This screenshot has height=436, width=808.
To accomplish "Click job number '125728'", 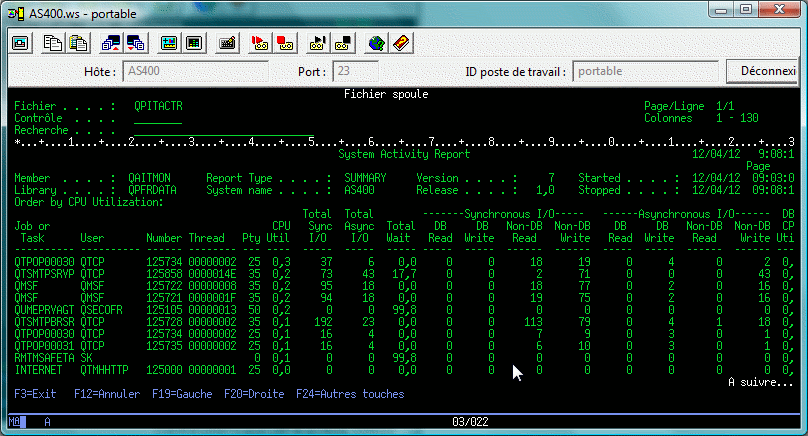I will coord(164,322).
